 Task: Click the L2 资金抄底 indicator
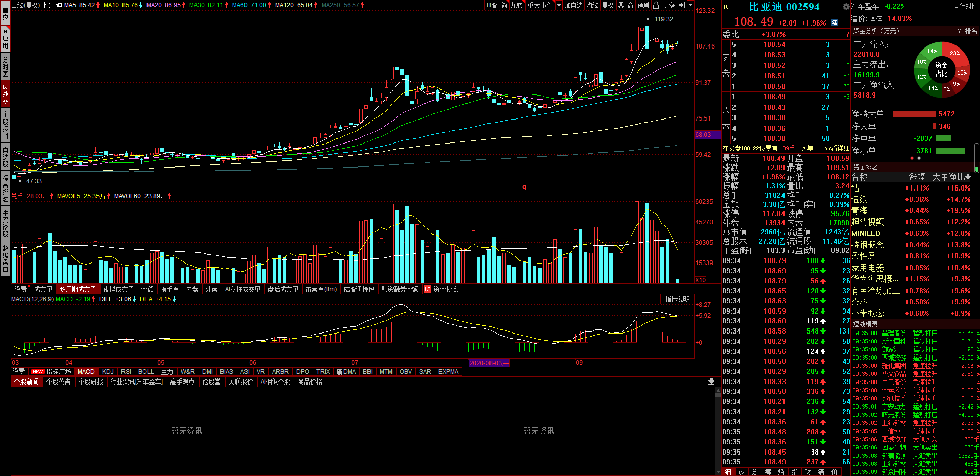coord(441,289)
